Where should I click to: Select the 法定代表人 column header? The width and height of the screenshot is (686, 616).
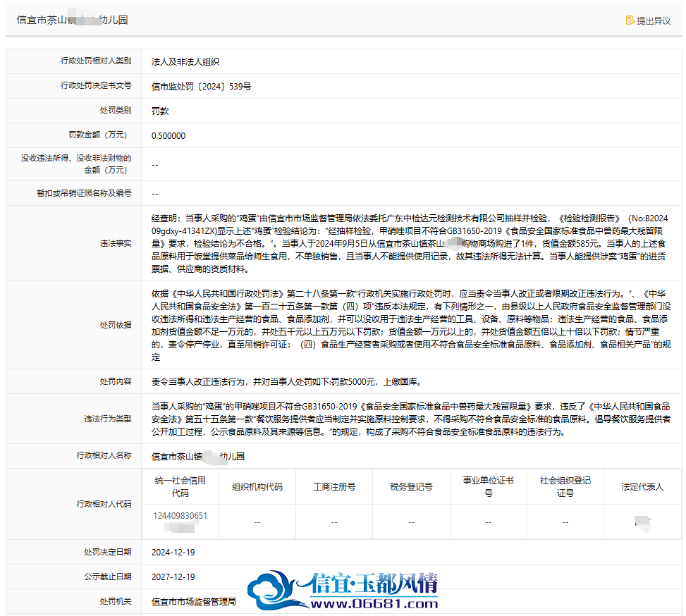coord(642,486)
